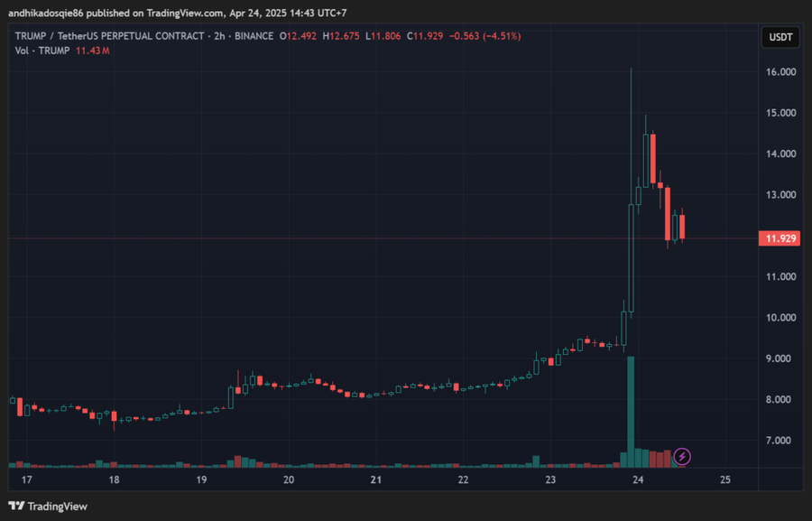
Task: Click date label 25 on the time axis
Action: [x=725, y=480]
